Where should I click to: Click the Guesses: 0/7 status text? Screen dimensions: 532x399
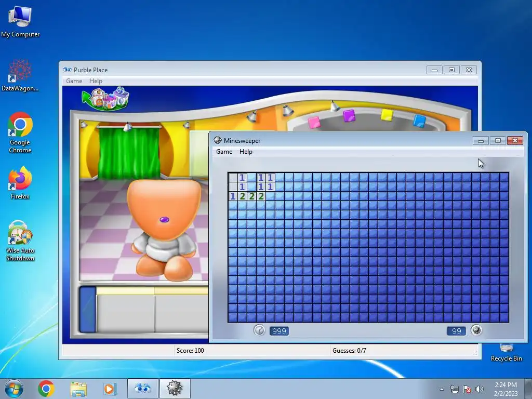[x=349, y=351]
